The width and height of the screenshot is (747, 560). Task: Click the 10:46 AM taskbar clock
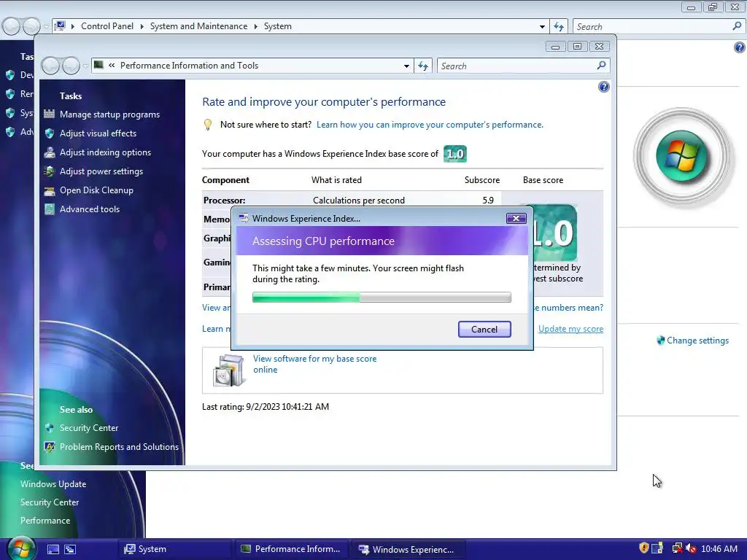click(x=719, y=548)
